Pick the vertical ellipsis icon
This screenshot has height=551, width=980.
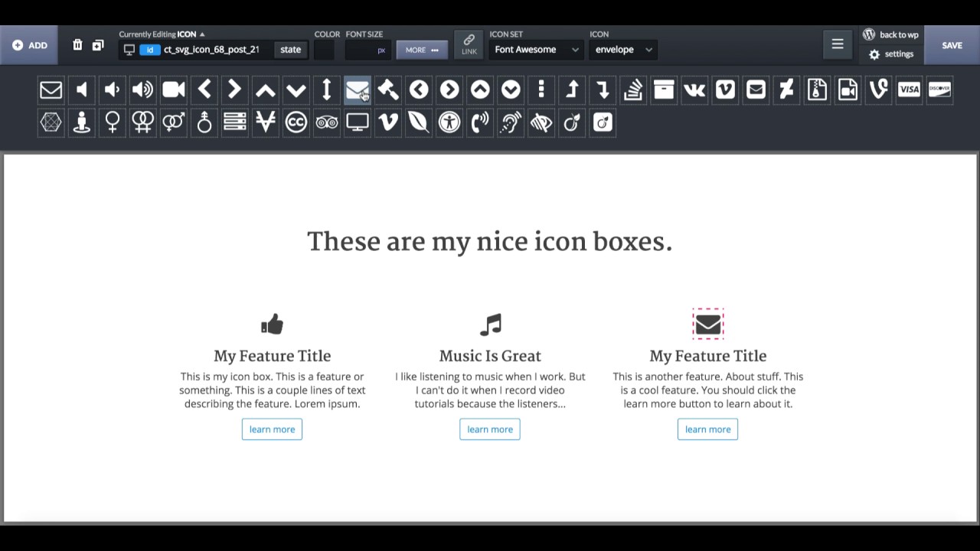[541, 90]
